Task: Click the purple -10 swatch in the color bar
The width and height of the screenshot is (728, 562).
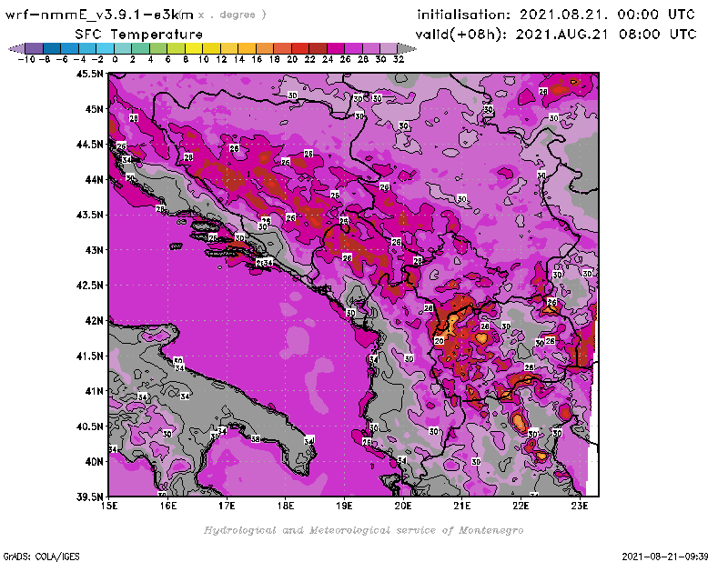Action: coord(34,47)
